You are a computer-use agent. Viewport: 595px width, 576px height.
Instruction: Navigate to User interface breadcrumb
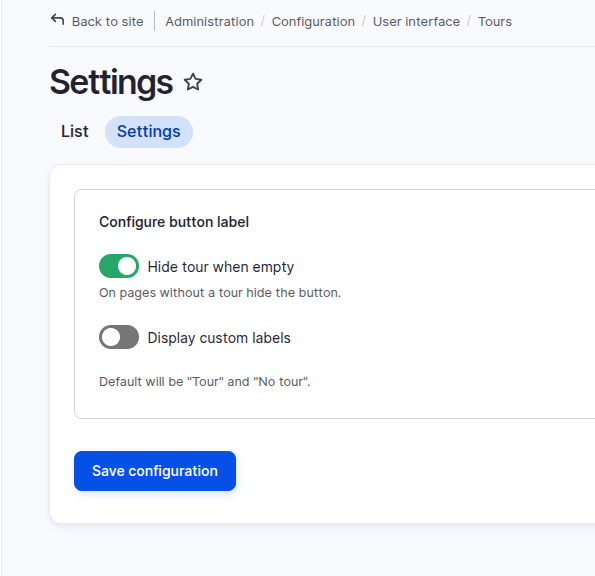(x=416, y=22)
